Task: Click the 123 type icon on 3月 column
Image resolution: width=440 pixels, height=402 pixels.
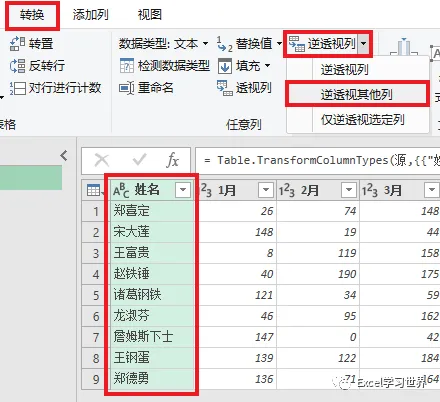Action: (x=370, y=190)
